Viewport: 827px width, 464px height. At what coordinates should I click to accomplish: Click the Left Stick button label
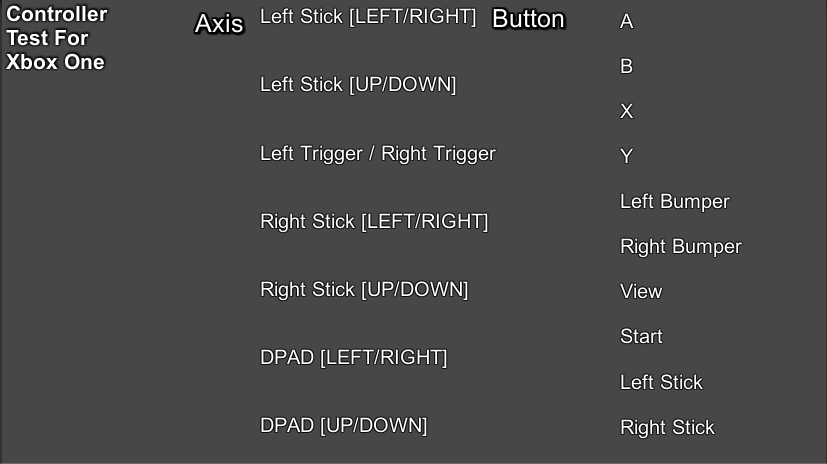(661, 382)
